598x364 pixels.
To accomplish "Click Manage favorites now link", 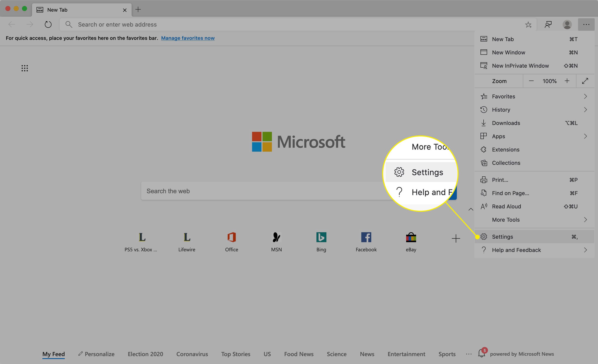I will coord(188,38).
